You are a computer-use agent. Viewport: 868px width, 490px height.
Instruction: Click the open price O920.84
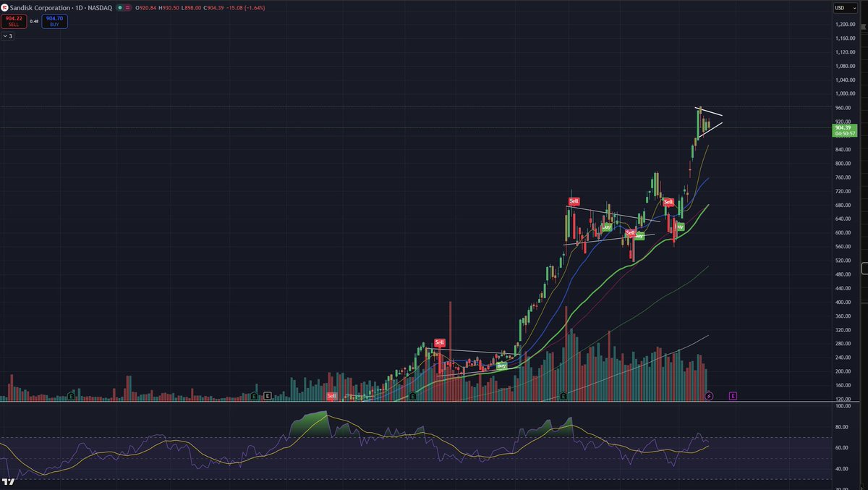(147, 7)
